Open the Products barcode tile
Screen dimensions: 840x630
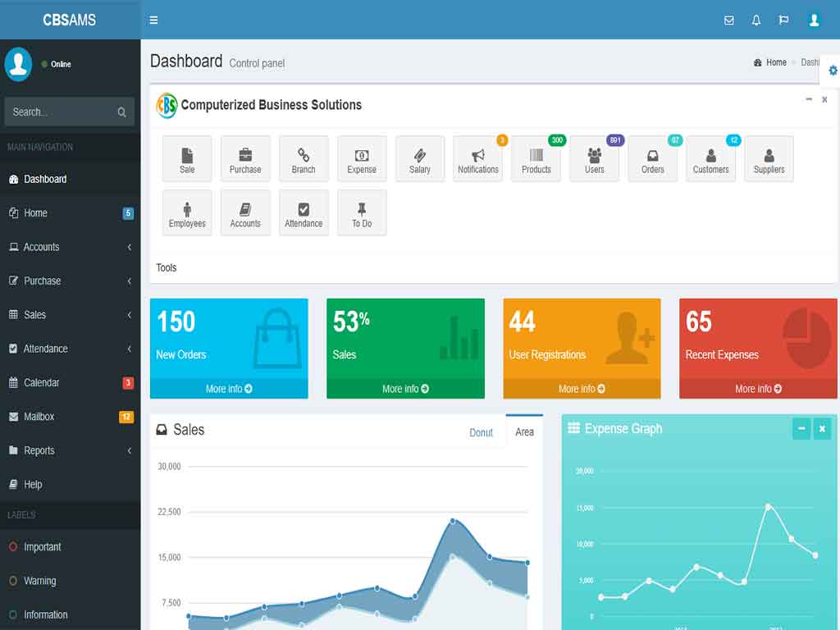[536, 159]
